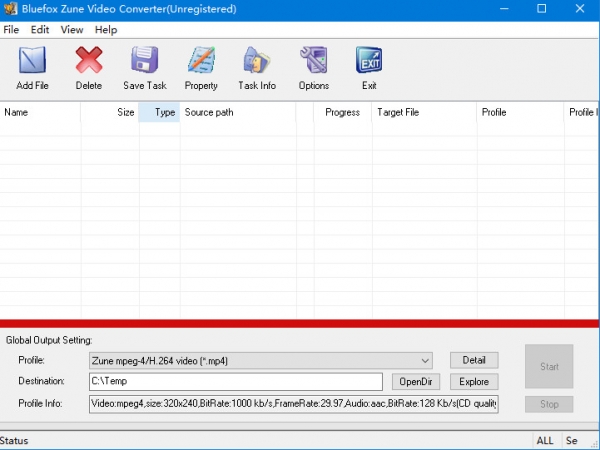The image size is (600, 450).
Task: Click the Progress column header
Action: coord(342,112)
